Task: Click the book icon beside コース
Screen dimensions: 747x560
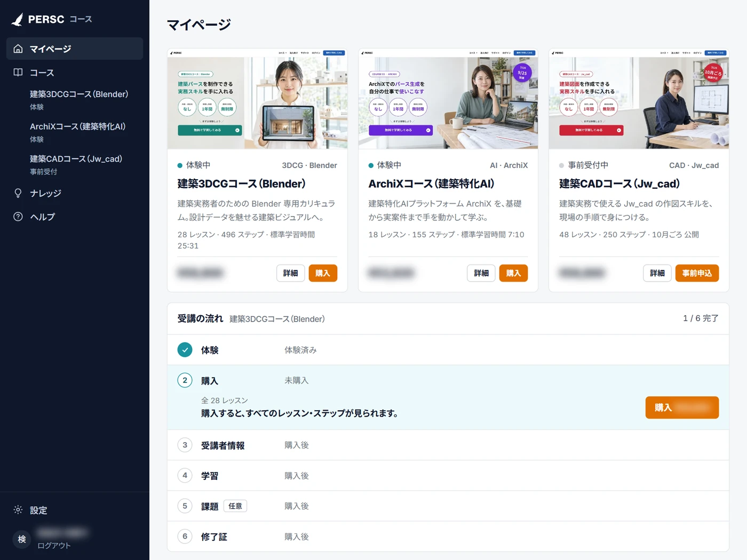Action: pos(18,73)
